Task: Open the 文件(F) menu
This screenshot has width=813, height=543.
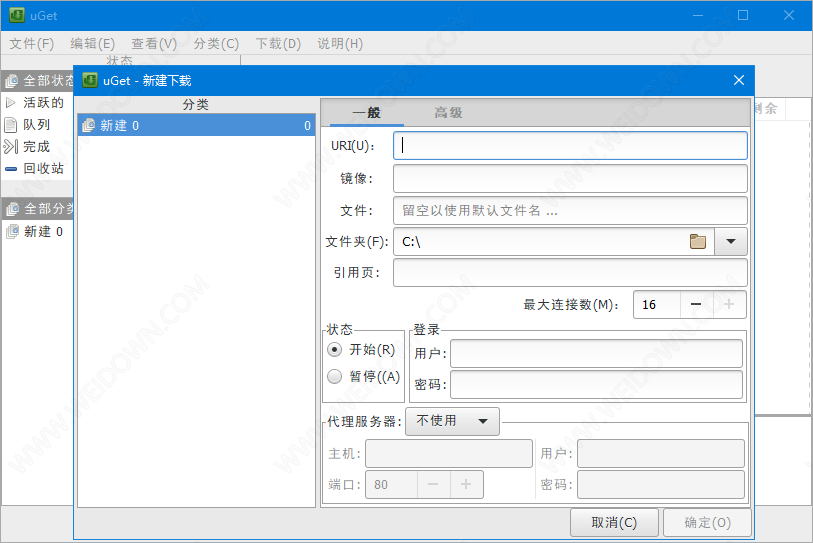Action: pos(32,44)
